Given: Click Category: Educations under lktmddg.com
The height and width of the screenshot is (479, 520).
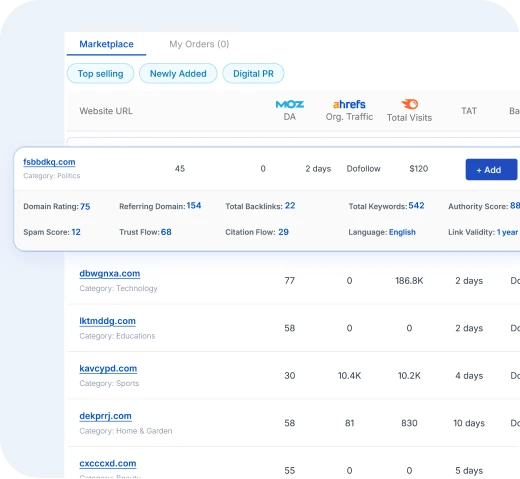Looking at the screenshot, I should (117, 336).
